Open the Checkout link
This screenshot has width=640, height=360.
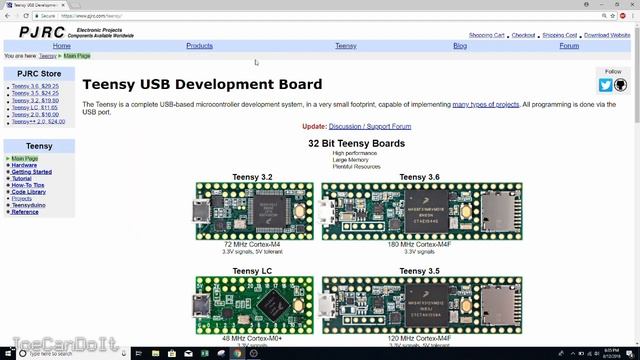coord(523,35)
